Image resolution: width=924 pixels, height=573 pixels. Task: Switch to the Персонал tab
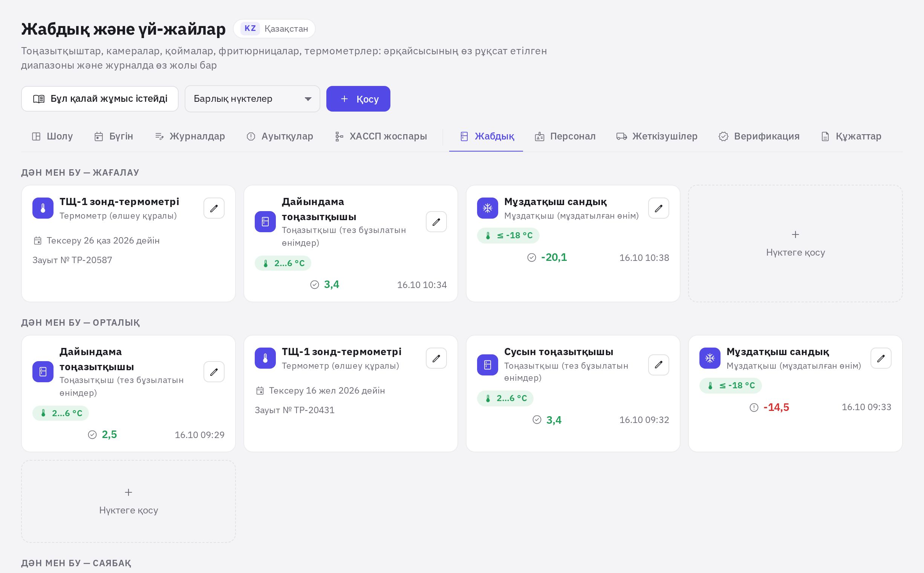click(565, 136)
